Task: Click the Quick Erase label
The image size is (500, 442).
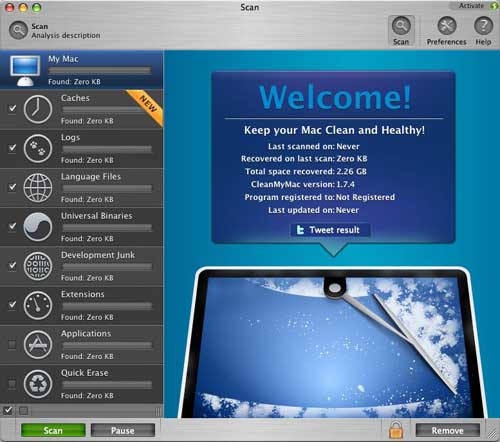Action: click(85, 373)
